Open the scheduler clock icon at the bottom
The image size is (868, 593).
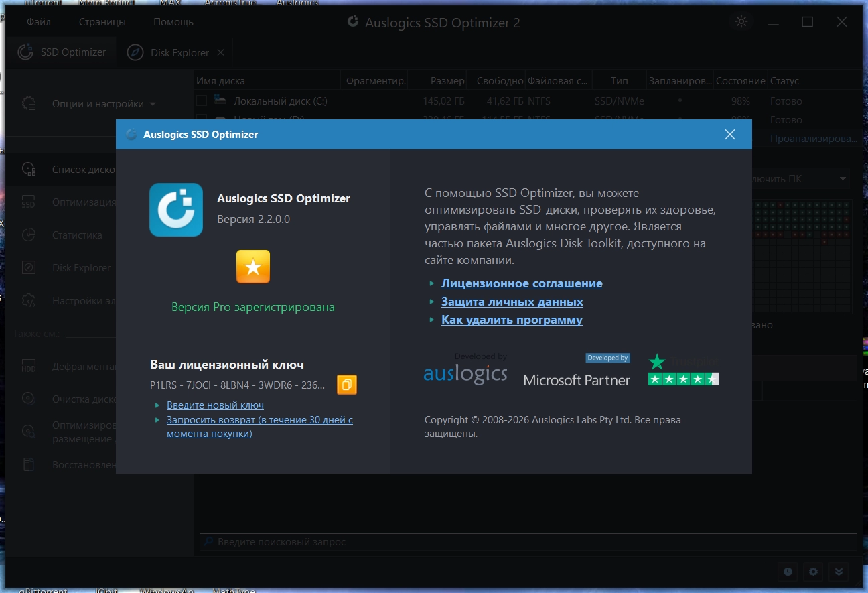(788, 572)
